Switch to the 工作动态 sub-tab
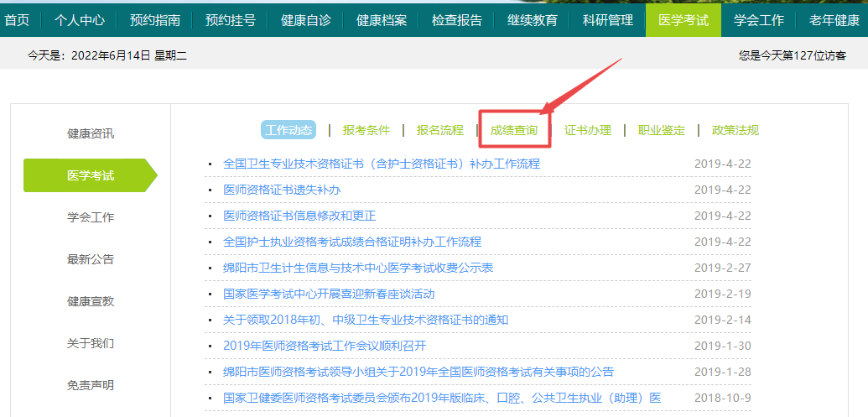 pos(288,130)
